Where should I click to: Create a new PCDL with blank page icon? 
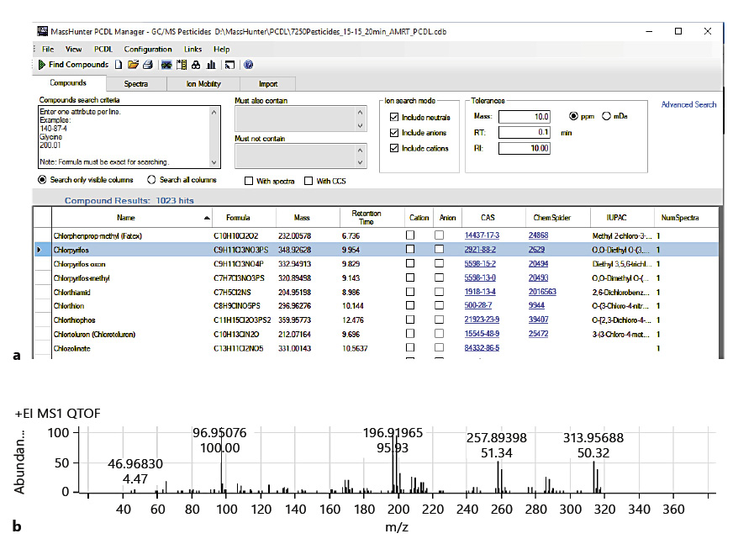[119, 65]
